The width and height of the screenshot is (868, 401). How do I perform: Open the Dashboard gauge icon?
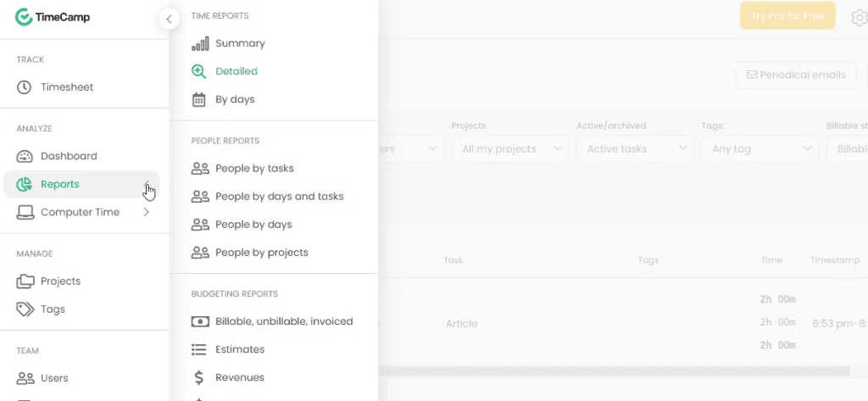pos(25,156)
